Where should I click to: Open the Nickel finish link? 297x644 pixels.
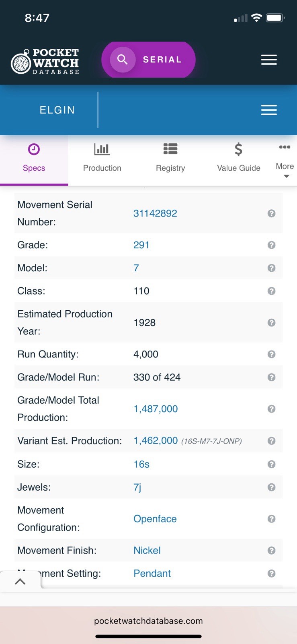click(147, 550)
